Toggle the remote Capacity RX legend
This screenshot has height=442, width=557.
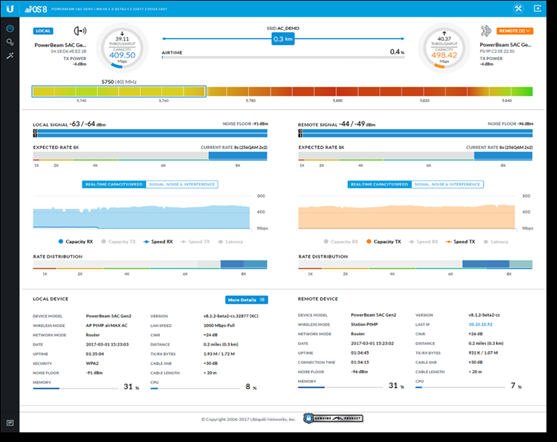(341, 242)
